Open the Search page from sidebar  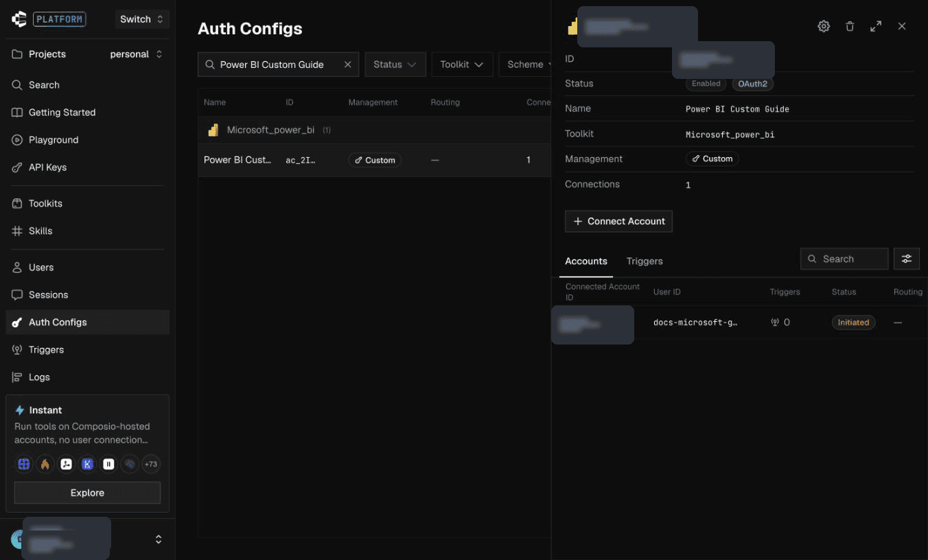88,85
